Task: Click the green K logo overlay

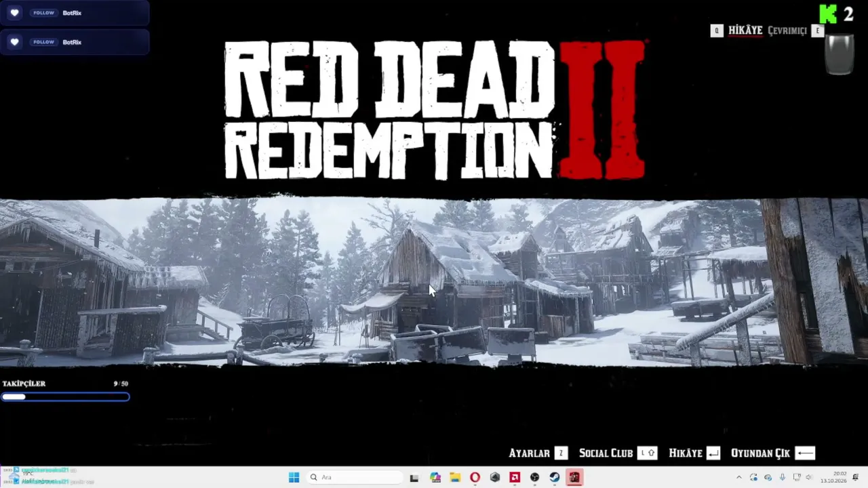Action: (x=828, y=14)
